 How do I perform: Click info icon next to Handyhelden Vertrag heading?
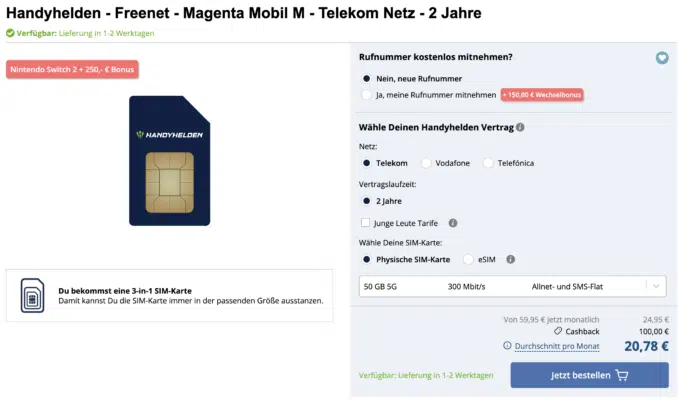point(520,127)
